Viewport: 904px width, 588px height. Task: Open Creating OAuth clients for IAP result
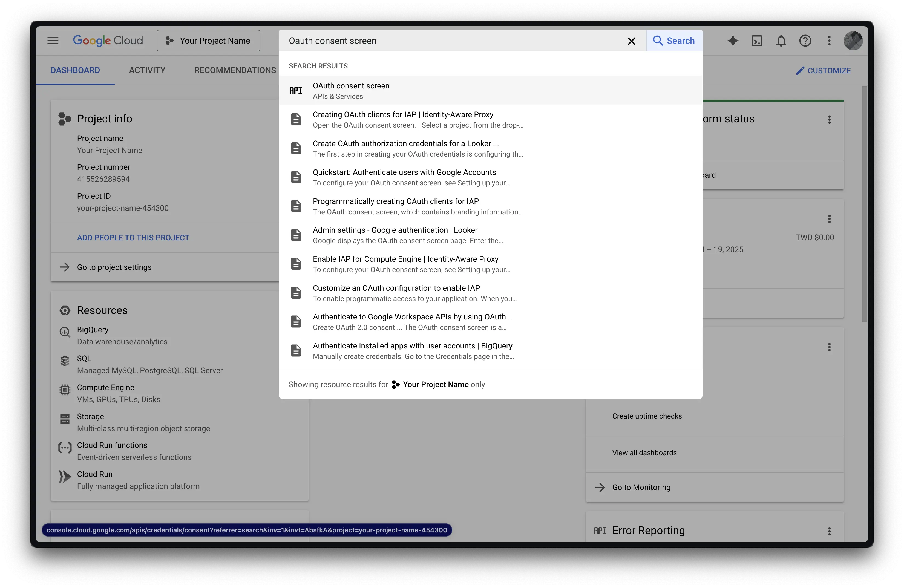click(x=490, y=120)
